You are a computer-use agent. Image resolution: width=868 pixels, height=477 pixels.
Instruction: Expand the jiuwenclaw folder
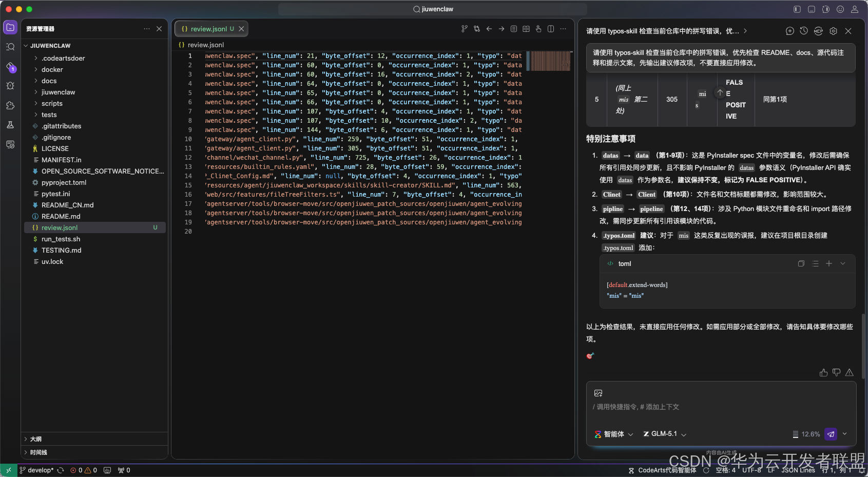(x=36, y=92)
